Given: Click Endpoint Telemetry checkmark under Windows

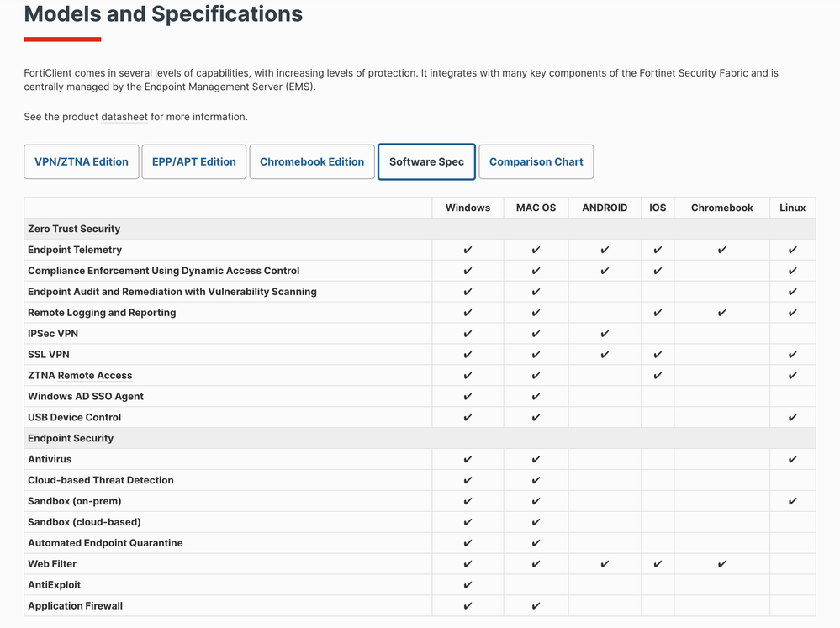Looking at the screenshot, I should pyautogui.click(x=468, y=250).
